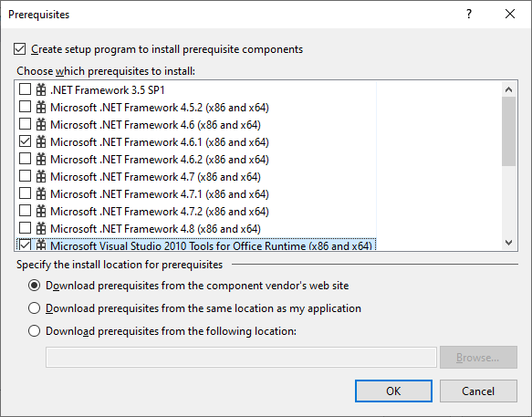Viewport: 532px width, 417px height.
Task: Check the .NET Framework 3.5 SP1 checkbox
Action: coord(26,89)
